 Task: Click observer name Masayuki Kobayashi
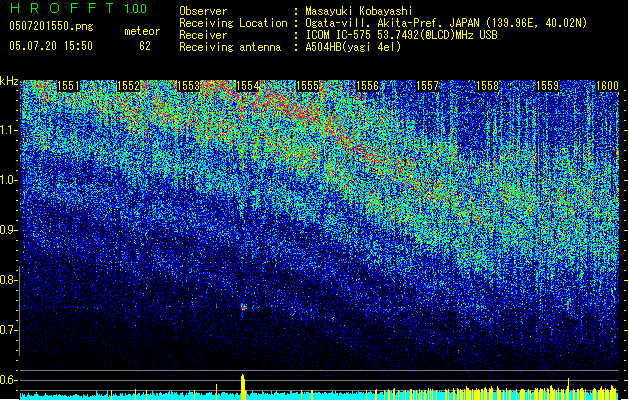358,11
